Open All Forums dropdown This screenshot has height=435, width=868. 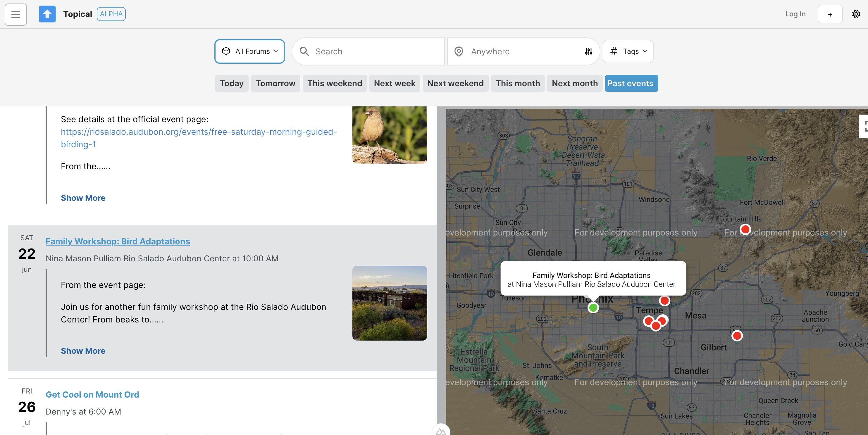(x=250, y=51)
